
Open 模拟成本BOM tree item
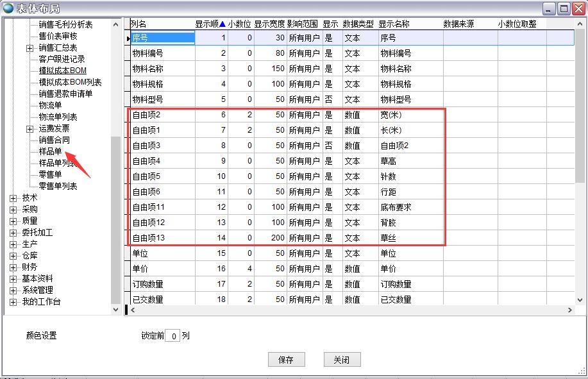[x=62, y=71]
